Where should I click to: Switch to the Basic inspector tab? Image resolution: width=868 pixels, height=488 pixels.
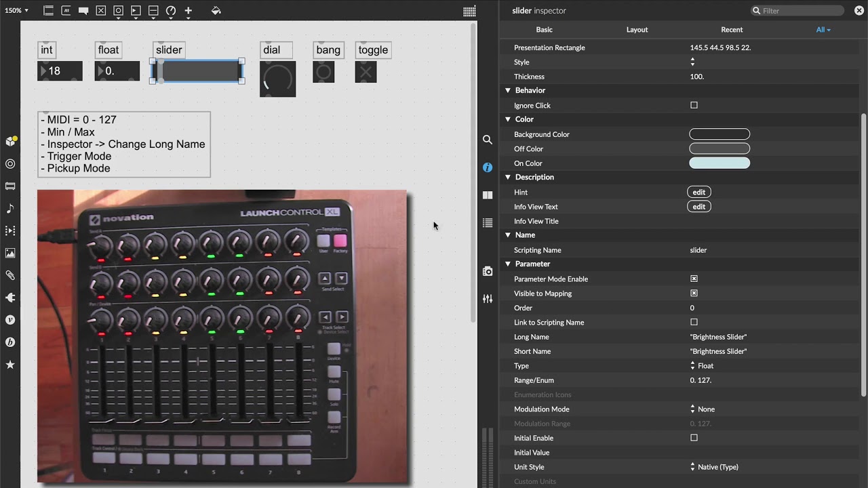tap(545, 30)
